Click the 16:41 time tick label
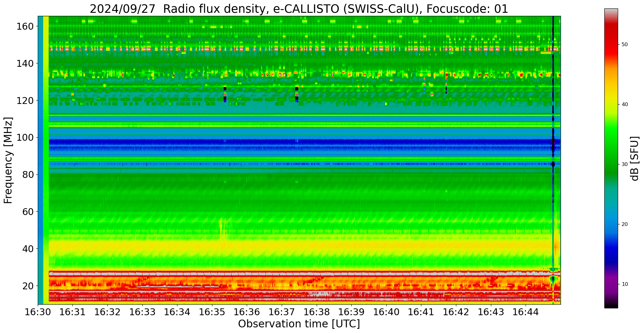 click(x=421, y=312)
